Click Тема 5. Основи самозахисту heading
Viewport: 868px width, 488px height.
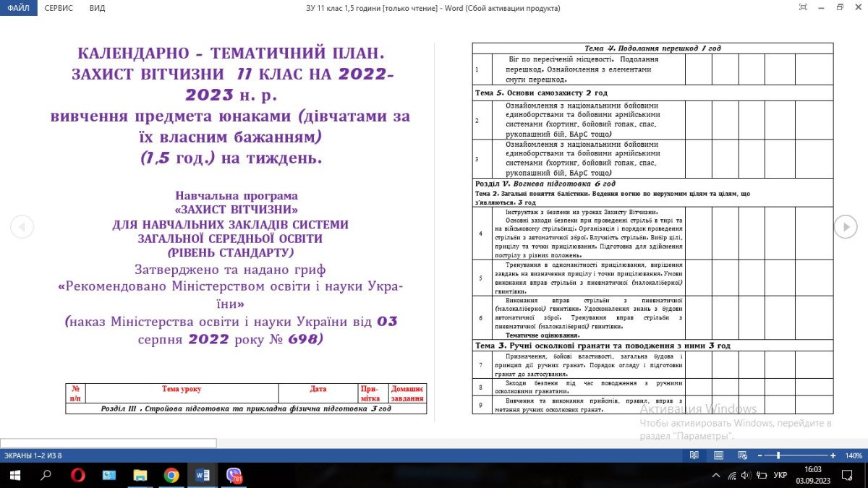[x=541, y=93]
